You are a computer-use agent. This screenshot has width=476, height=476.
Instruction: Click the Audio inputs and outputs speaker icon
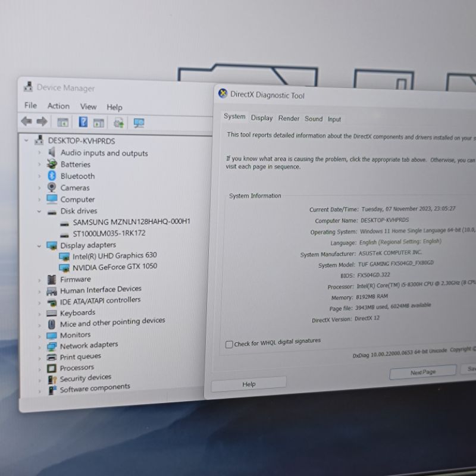[52, 152]
